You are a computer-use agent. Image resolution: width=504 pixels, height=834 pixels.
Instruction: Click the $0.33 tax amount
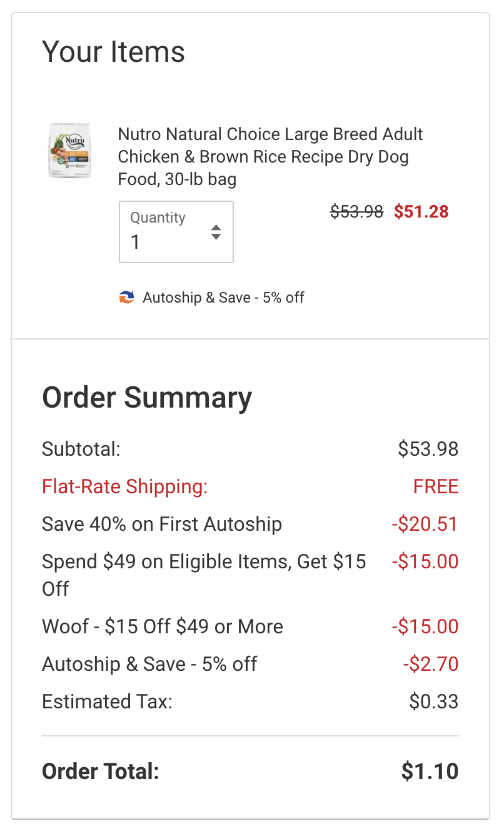434,701
